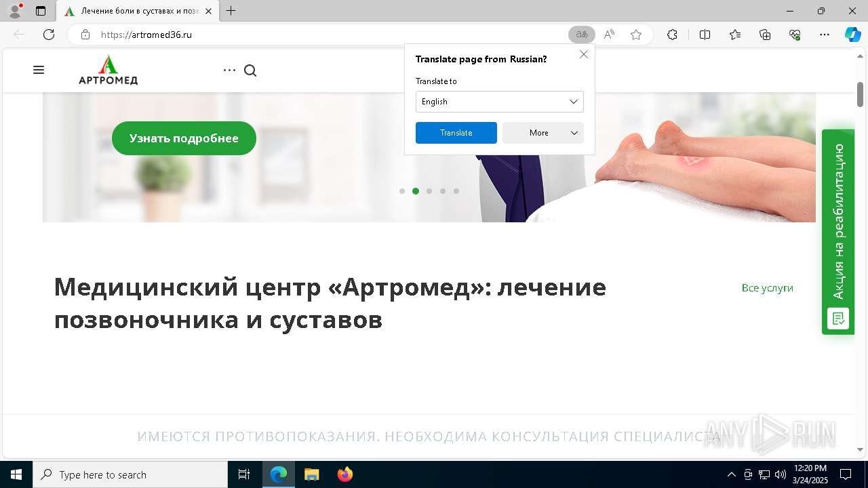Open the Favorites list icon

click(x=735, y=35)
